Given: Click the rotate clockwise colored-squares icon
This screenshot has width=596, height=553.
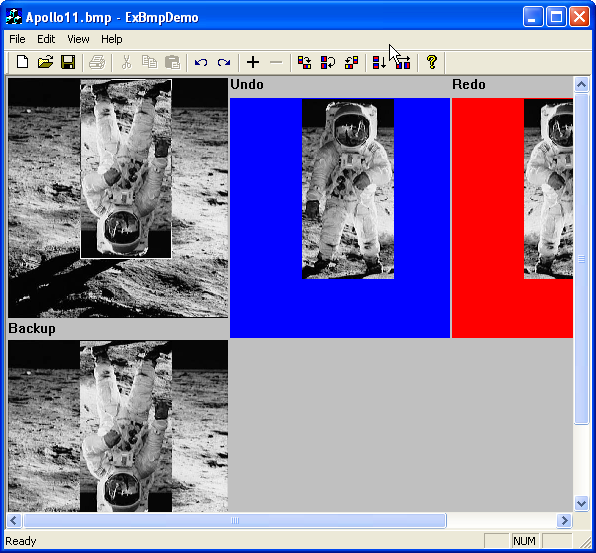Looking at the screenshot, I should click(x=304, y=62).
